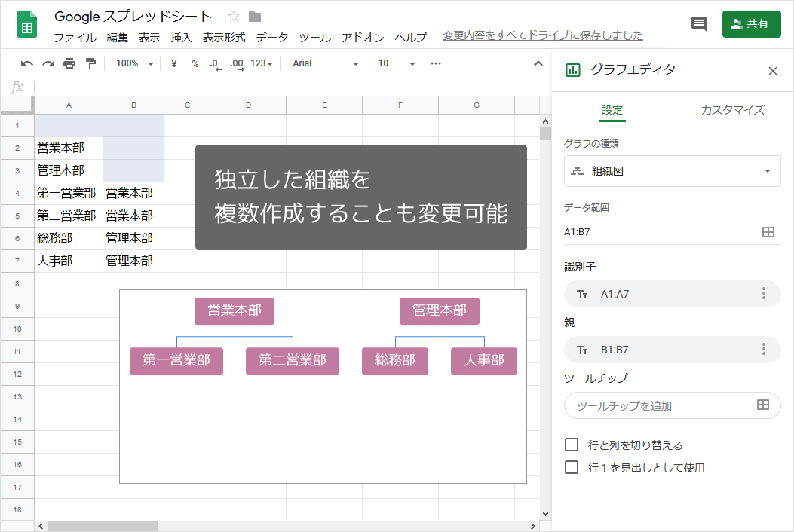Expand the zoom level 100% dropdown
This screenshot has height=532, width=794.
(133, 63)
